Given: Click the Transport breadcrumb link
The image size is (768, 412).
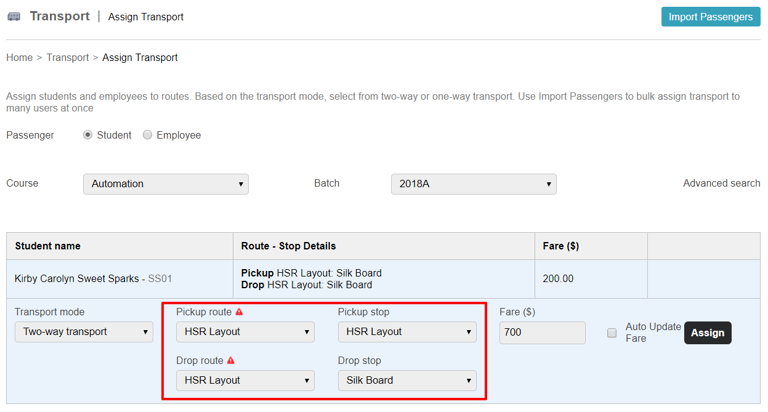Looking at the screenshot, I should pyautogui.click(x=67, y=58).
